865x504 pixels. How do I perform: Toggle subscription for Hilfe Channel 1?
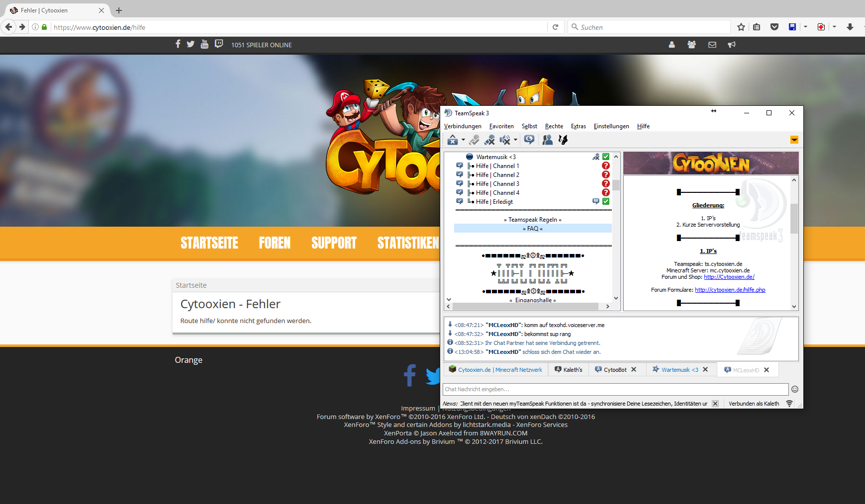coord(460,166)
